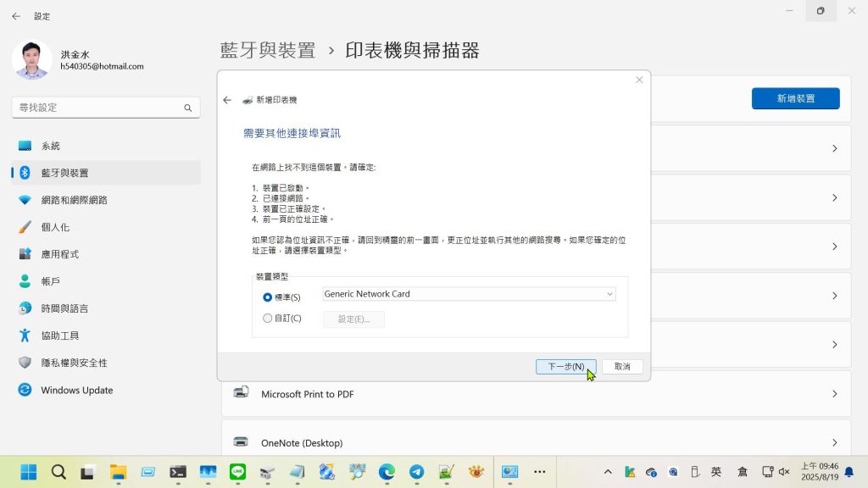Open Telegram from the taskbar
The image size is (868, 488).
415,472
